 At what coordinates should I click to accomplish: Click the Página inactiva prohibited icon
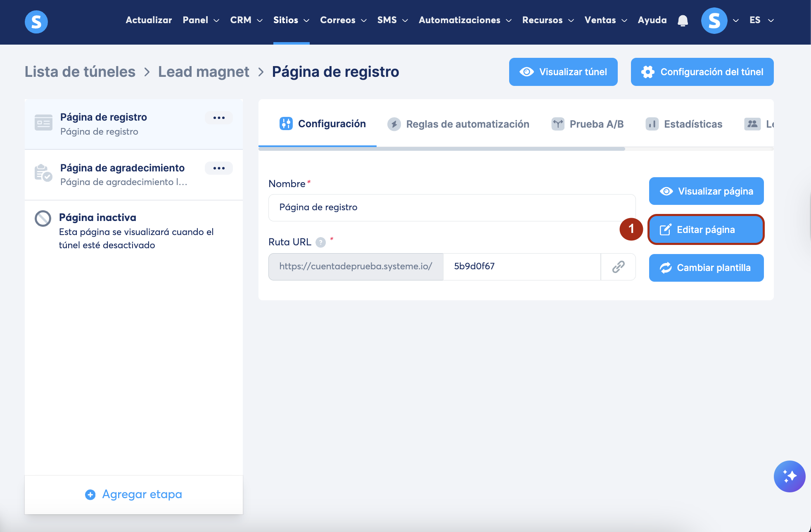point(43,218)
